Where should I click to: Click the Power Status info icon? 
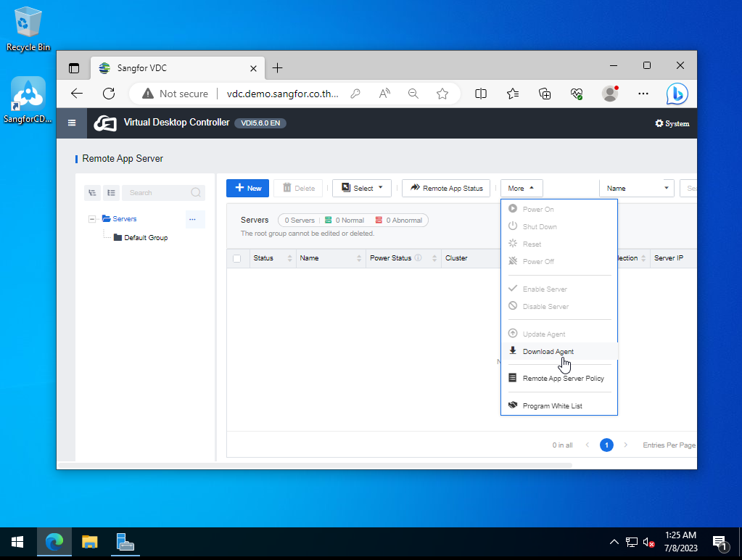pyautogui.click(x=419, y=258)
